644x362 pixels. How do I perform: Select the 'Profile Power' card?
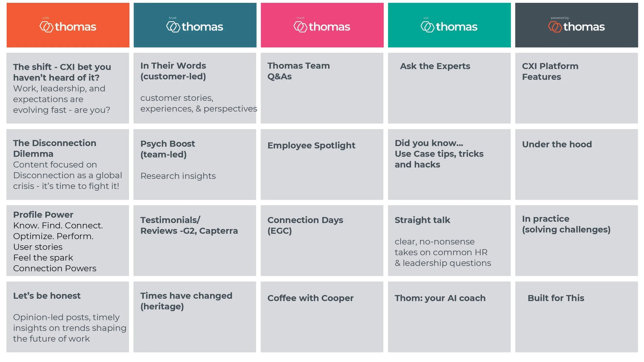coord(68,241)
